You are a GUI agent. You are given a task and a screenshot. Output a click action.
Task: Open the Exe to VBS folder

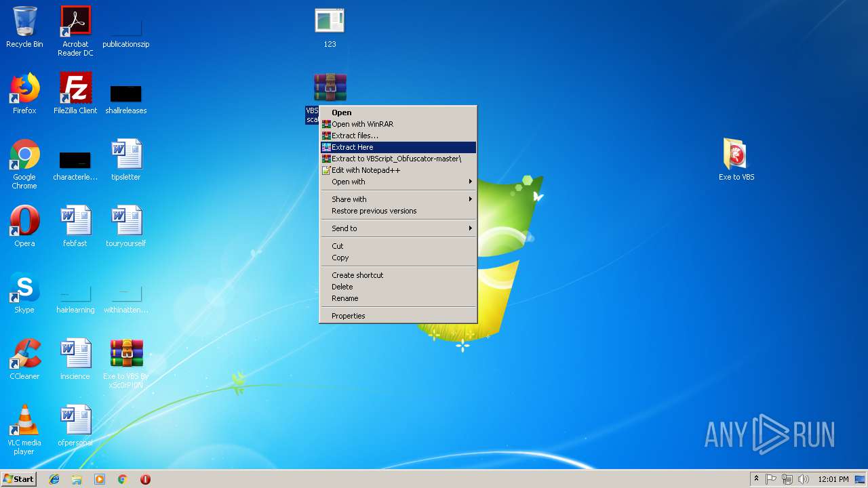[736, 160]
